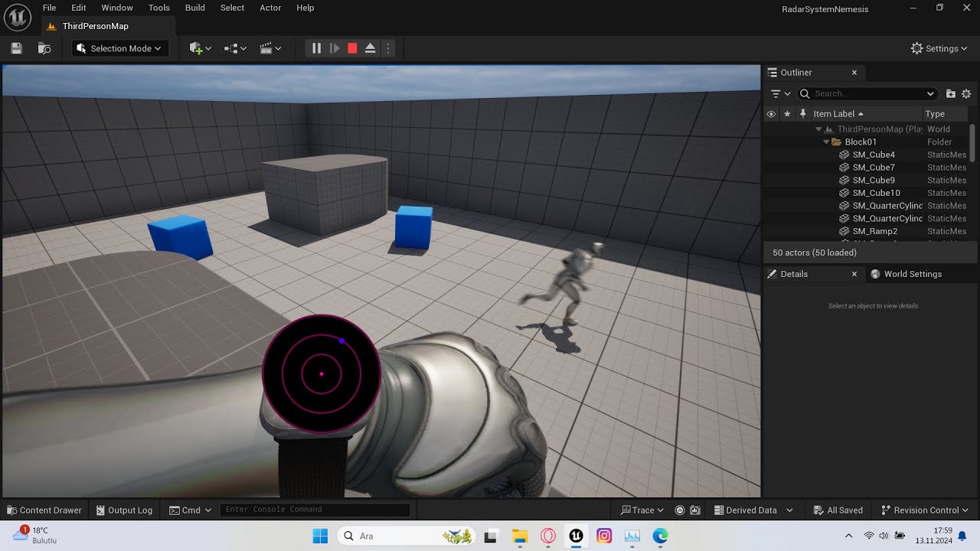Click the Outliner filter icon
The image size is (980, 551).
pos(779,93)
